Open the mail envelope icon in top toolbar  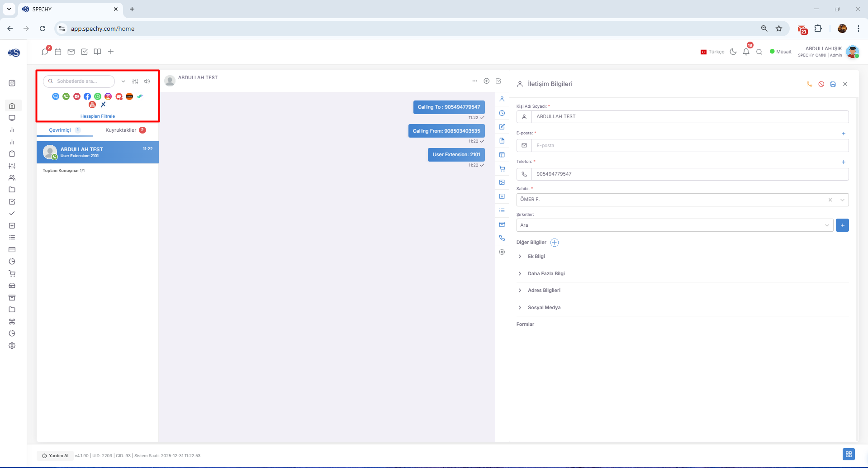click(71, 52)
